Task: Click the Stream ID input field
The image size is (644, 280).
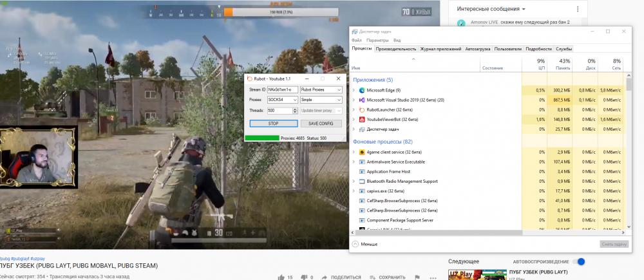Action: 282,89
